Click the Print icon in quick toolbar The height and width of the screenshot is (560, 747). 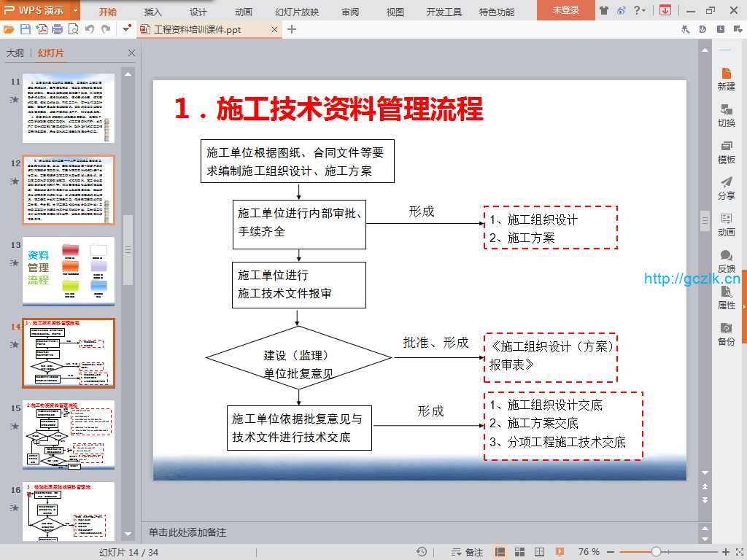click(x=57, y=29)
